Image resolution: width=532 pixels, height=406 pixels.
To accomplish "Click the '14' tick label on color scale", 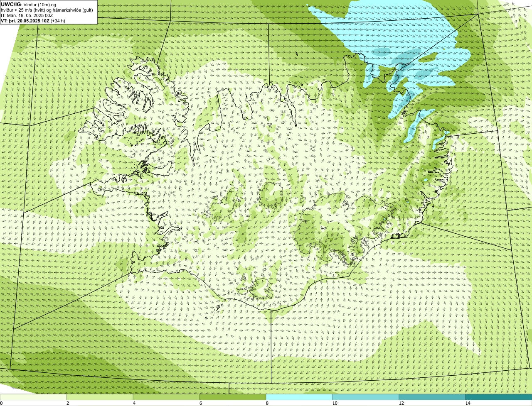I will tap(468, 403).
